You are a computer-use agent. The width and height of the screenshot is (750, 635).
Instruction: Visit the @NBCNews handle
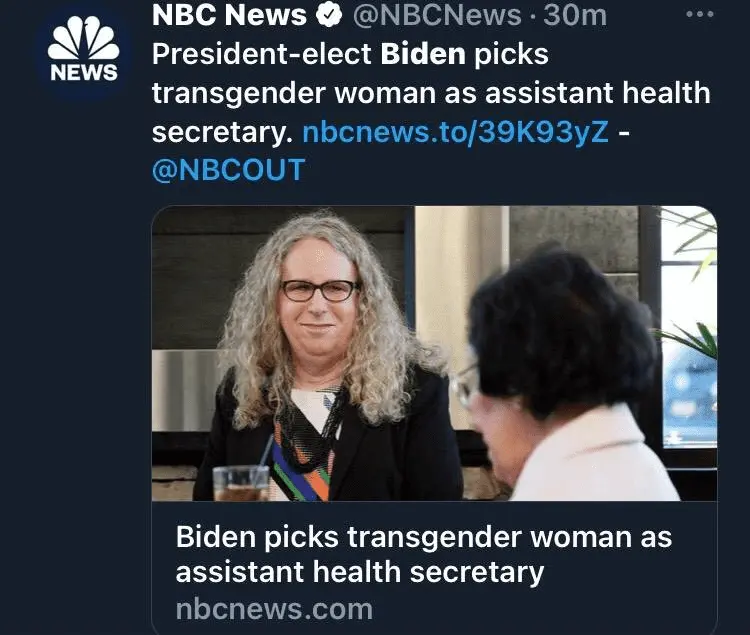pyautogui.click(x=437, y=15)
